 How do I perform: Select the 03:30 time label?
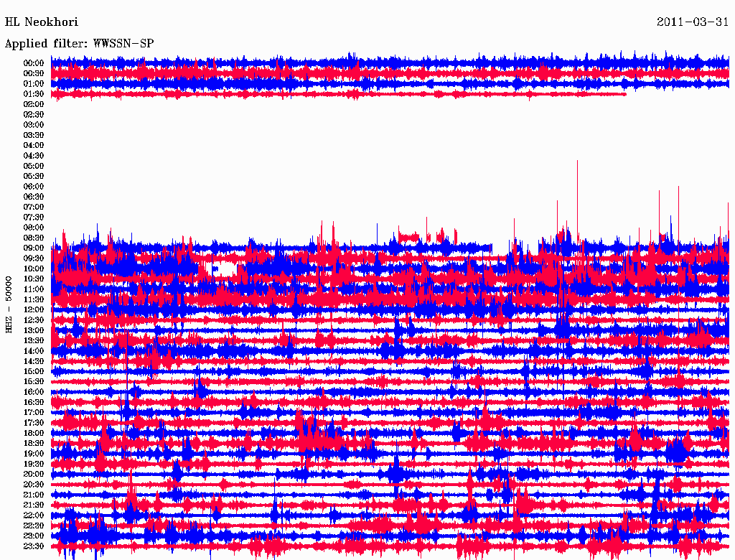coord(33,135)
